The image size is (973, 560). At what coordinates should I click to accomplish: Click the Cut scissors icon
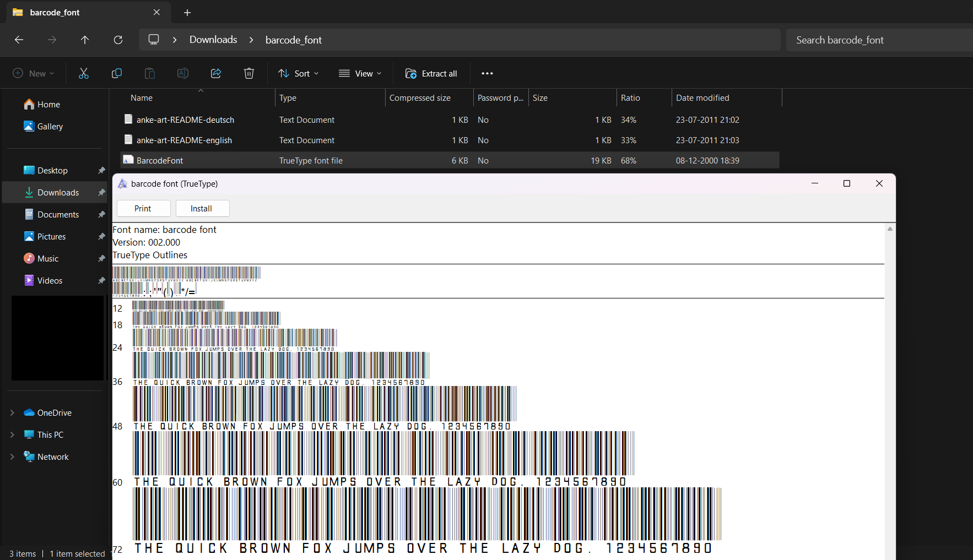click(x=84, y=73)
